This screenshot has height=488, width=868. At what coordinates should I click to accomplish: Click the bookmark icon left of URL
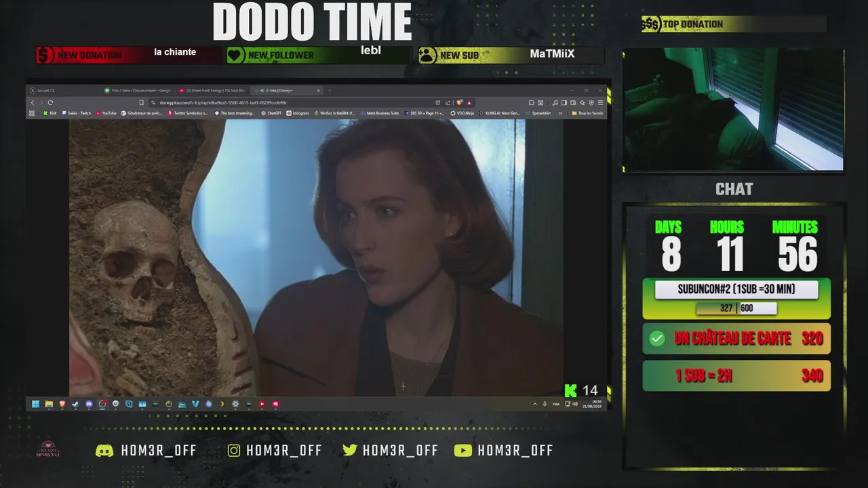tap(142, 102)
